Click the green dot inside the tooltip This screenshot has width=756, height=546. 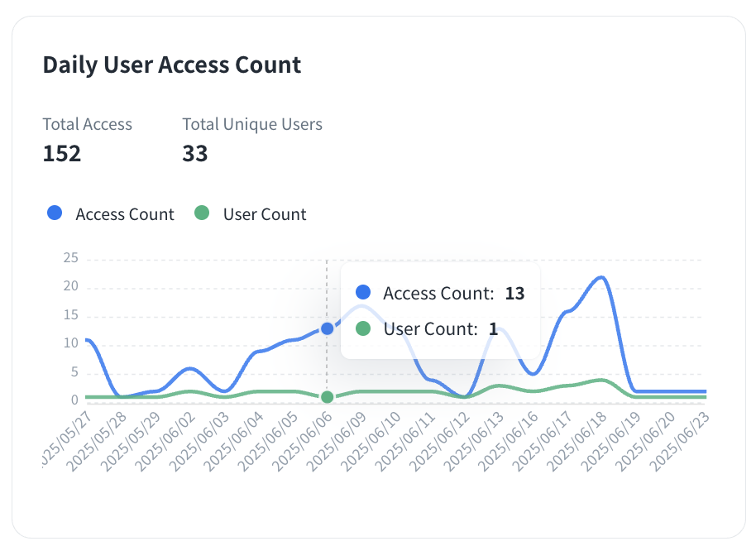click(x=362, y=328)
